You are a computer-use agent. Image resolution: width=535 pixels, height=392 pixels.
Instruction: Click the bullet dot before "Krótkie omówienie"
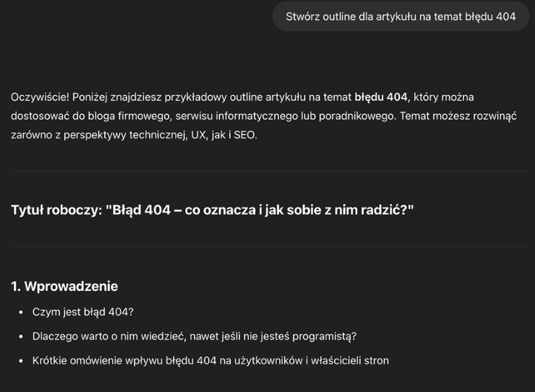[x=21, y=361]
